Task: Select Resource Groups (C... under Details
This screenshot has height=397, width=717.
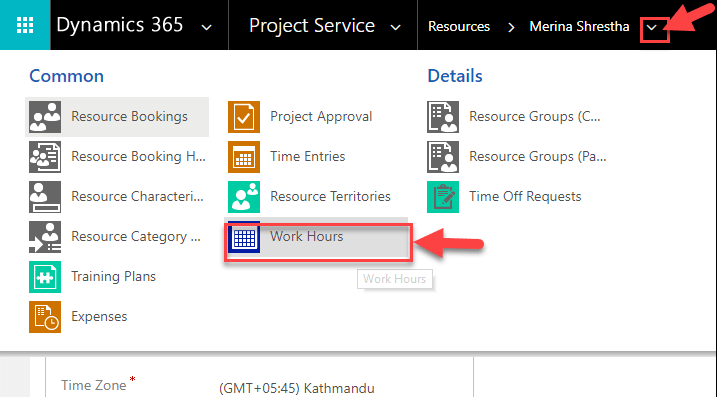Action: click(515, 117)
